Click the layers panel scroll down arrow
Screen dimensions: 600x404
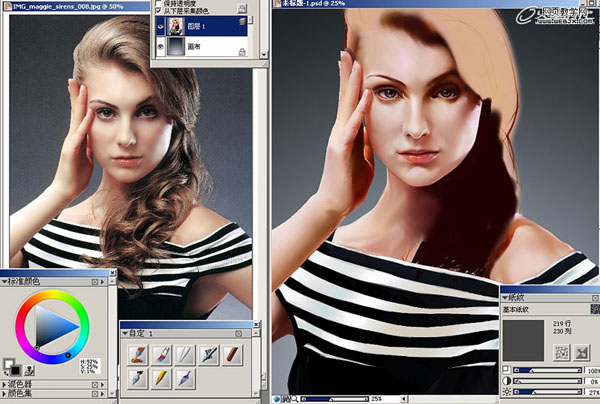point(264,55)
